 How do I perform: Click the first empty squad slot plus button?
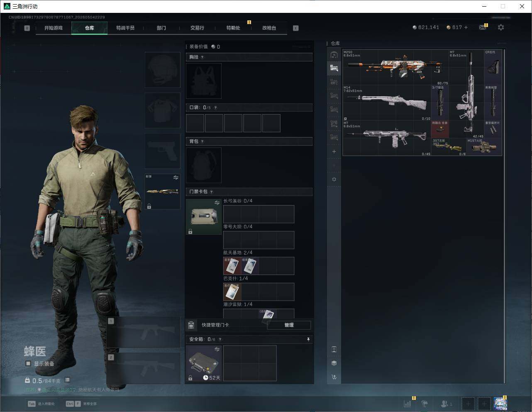(468, 403)
